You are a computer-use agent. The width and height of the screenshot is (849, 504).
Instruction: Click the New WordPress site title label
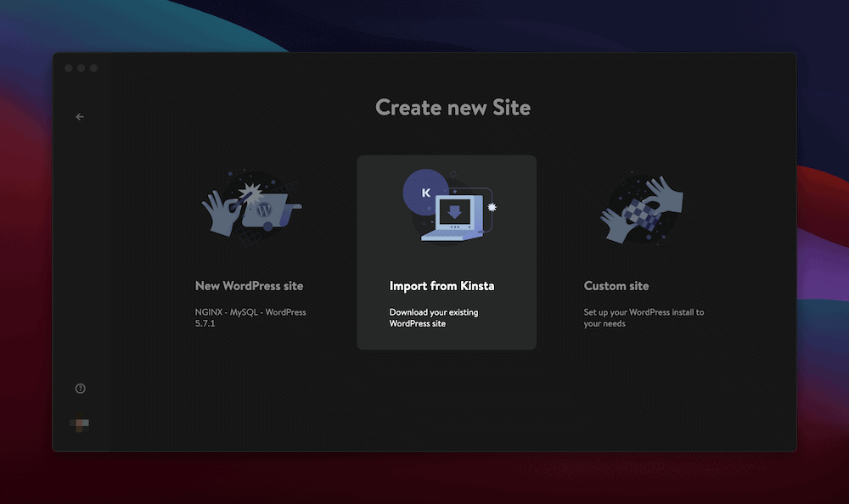coord(249,286)
